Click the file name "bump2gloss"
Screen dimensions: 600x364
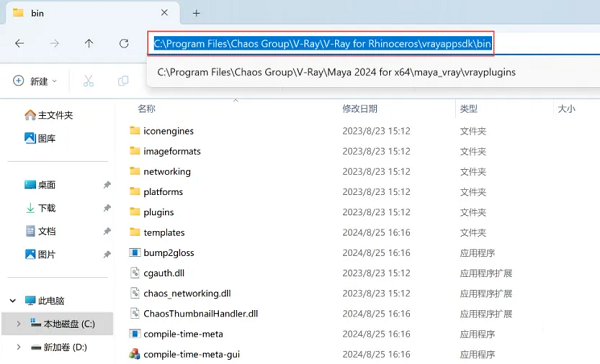click(x=169, y=253)
